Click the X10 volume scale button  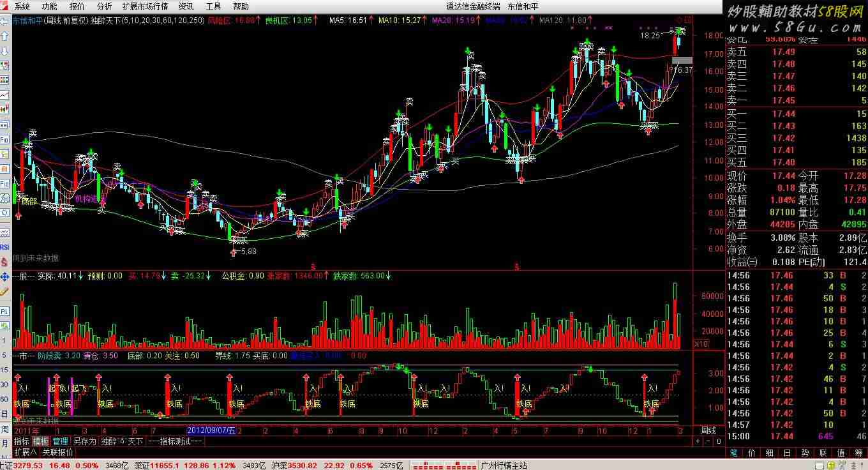click(x=701, y=344)
